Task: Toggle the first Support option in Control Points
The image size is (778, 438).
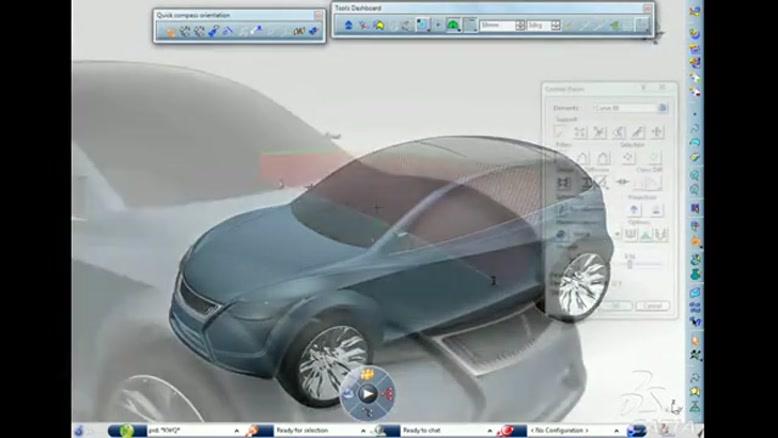Action: point(561,132)
